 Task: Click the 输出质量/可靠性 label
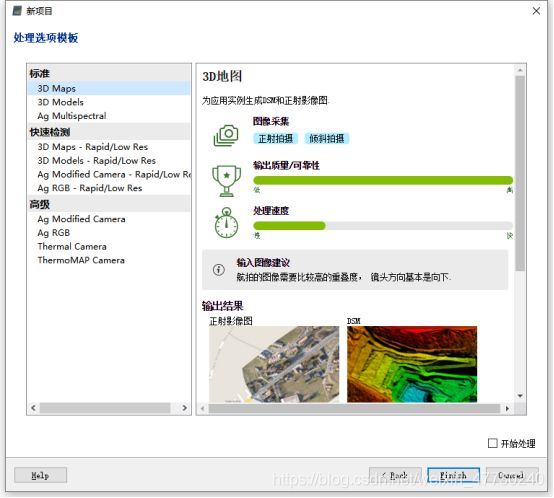pos(287,165)
